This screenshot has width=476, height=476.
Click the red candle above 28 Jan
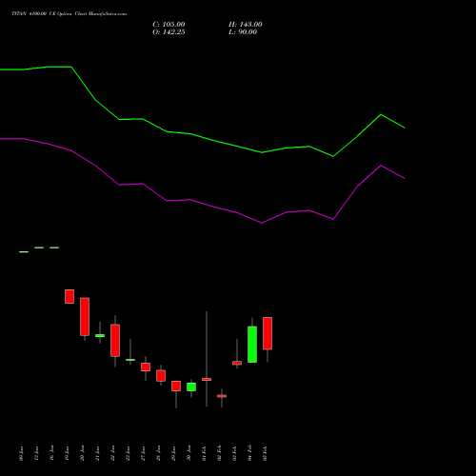click(x=161, y=375)
